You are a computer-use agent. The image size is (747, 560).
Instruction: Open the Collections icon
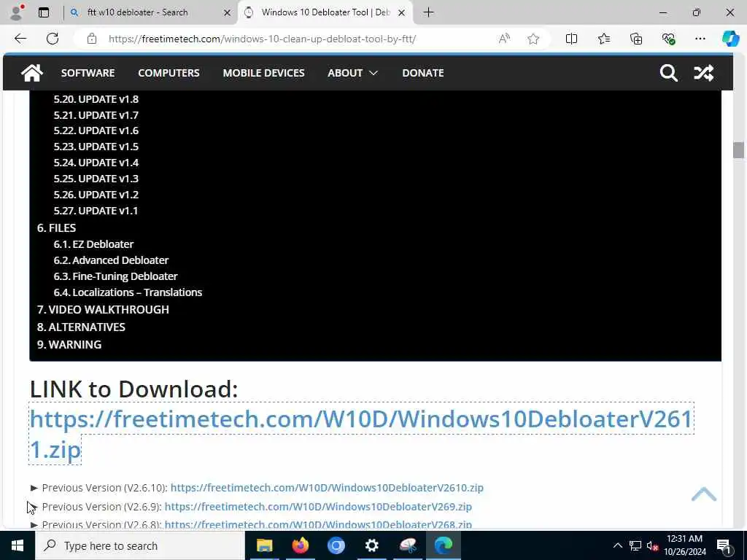point(636,39)
